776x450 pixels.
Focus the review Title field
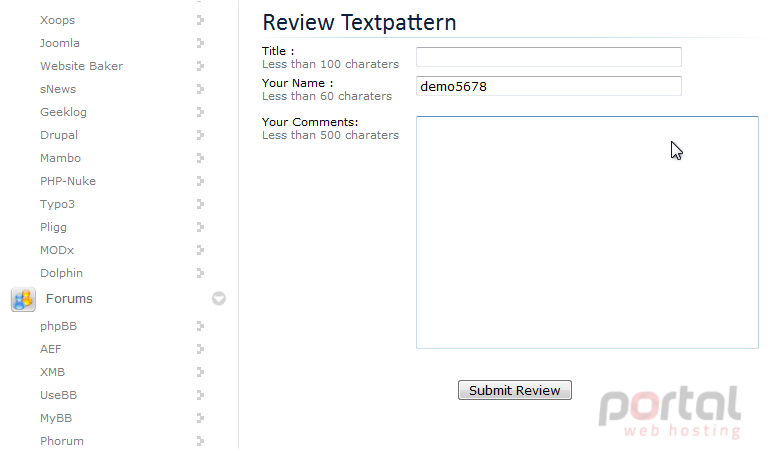[x=549, y=57]
